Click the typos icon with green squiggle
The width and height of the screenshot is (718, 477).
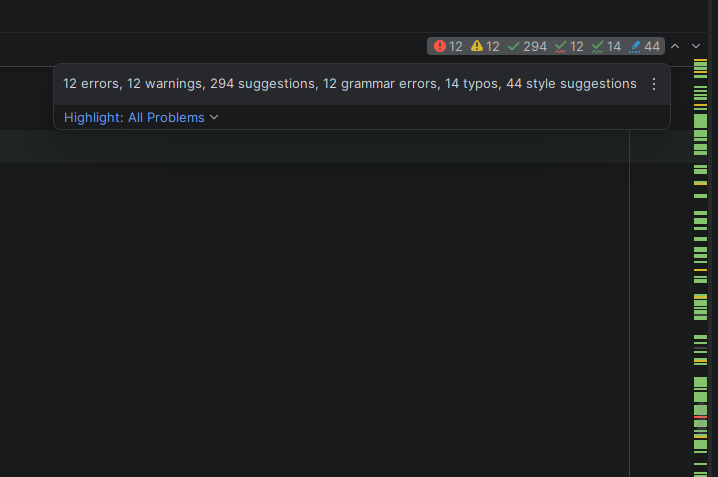[x=598, y=46]
